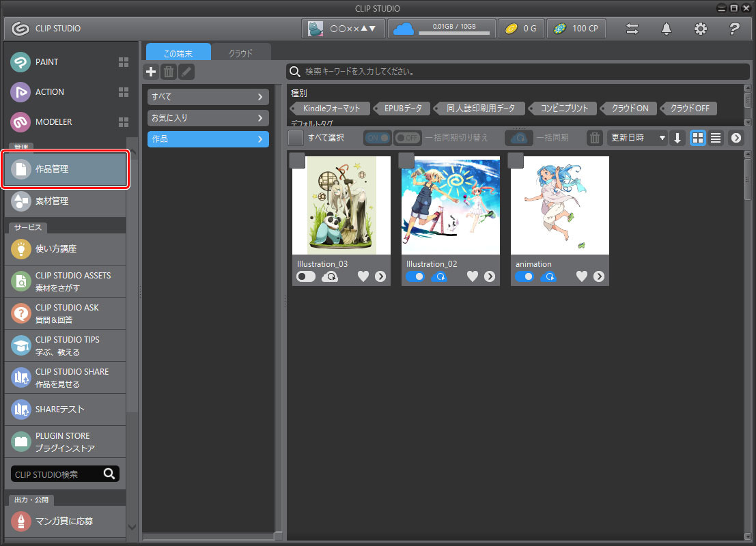Expand the お気に入り category
Screen dimensions: 756x546
tap(208, 117)
